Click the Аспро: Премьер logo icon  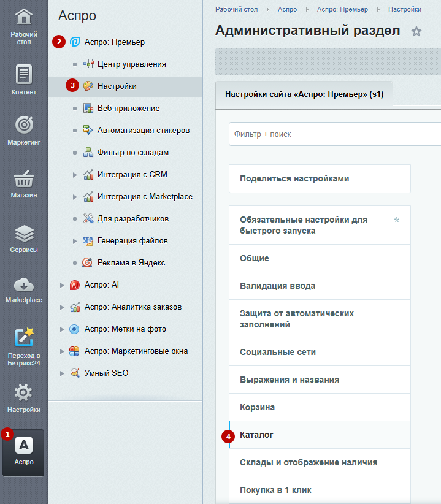click(x=75, y=42)
